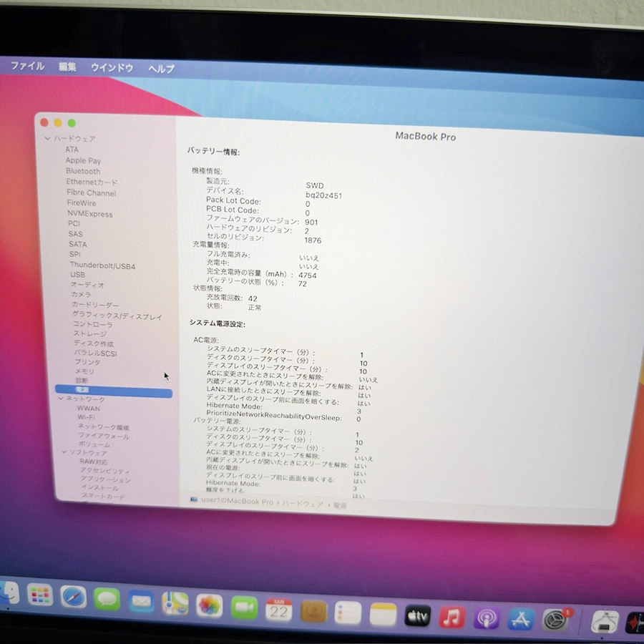
Task: Open Safari from the Dock
Action: 73,596
